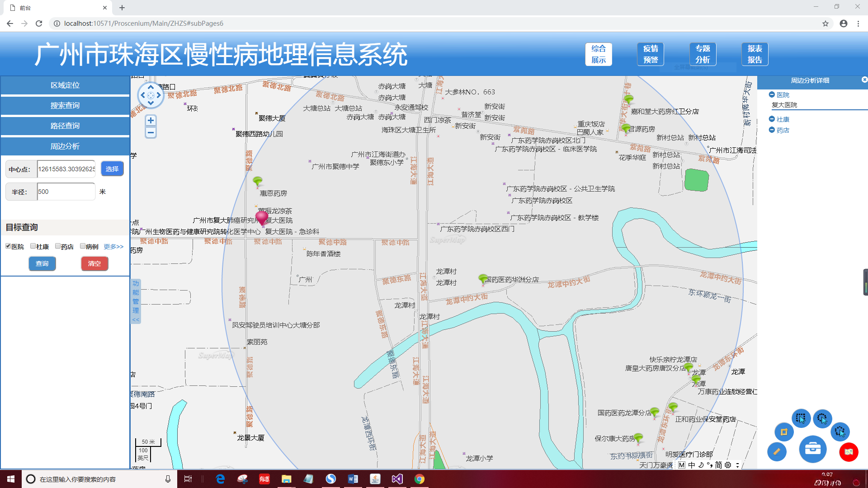This screenshot has width=868, height=488.
Task: Select the polygon selection tool icon
Action: (840, 432)
